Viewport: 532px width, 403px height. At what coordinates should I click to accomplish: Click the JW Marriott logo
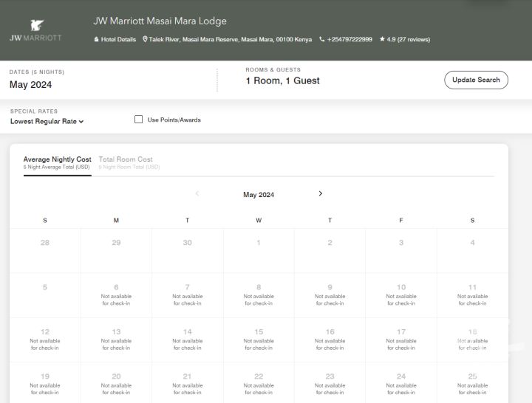coord(35,30)
